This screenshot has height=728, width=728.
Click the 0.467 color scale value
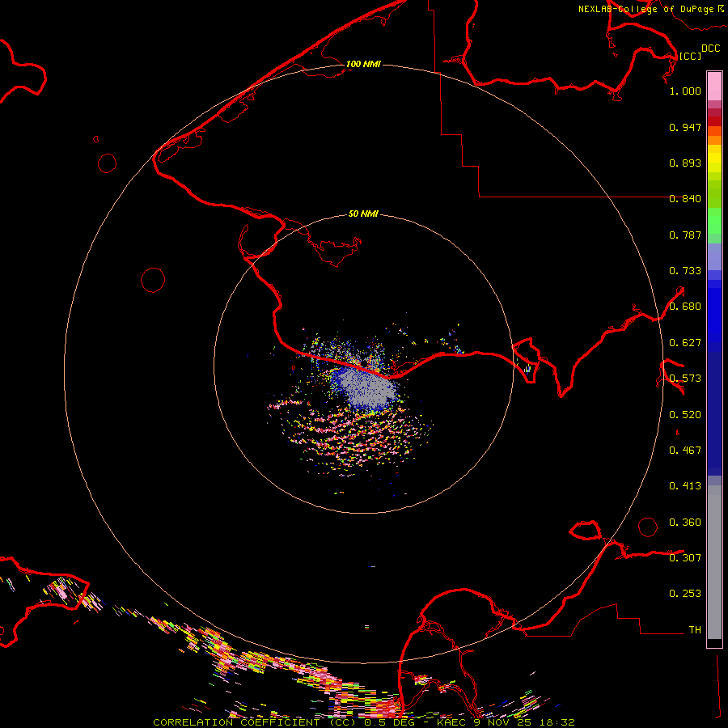pyautogui.click(x=685, y=451)
